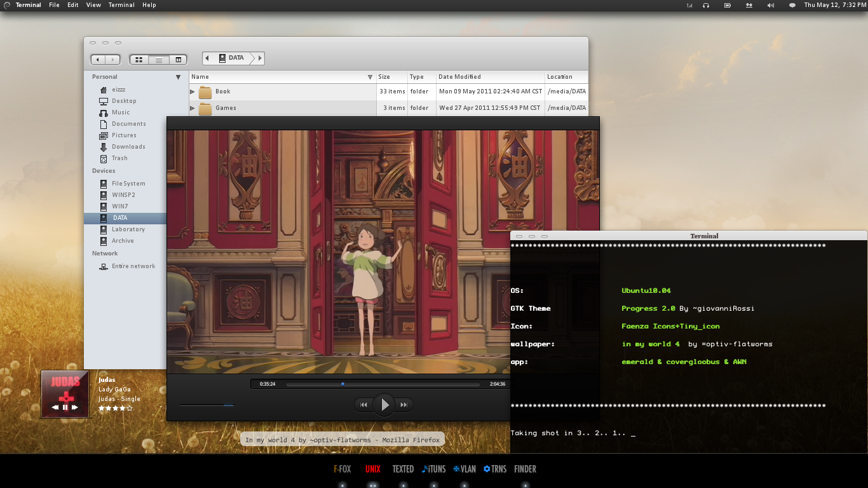This screenshot has width=868, height=488.
Task: Open the Terminal menu next to View
Action: pos(121,5)
